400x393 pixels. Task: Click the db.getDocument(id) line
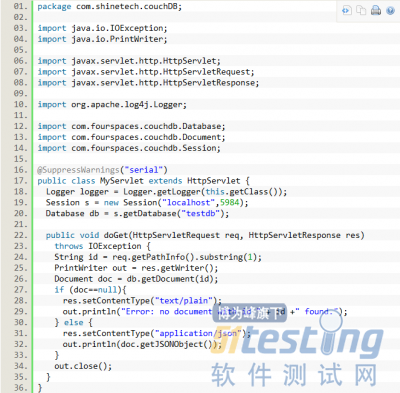click(136, 279)
